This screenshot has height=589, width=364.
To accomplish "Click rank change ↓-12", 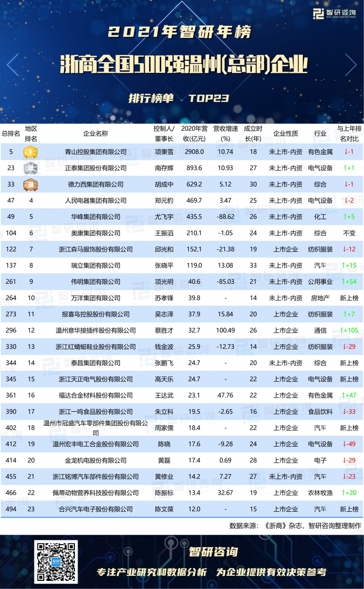I will [x=349, y=249].
